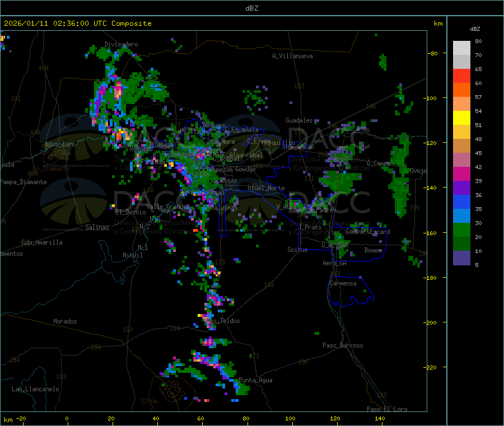Viewport: 504px width, 426px height.
Task: Pick the light gray 70-80 dBZ swatch
Action: (x=461, y=48)
